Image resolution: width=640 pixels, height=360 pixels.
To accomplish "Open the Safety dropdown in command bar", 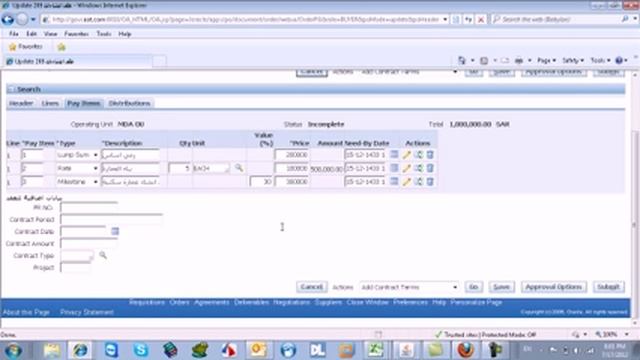I will click(573, 60).
